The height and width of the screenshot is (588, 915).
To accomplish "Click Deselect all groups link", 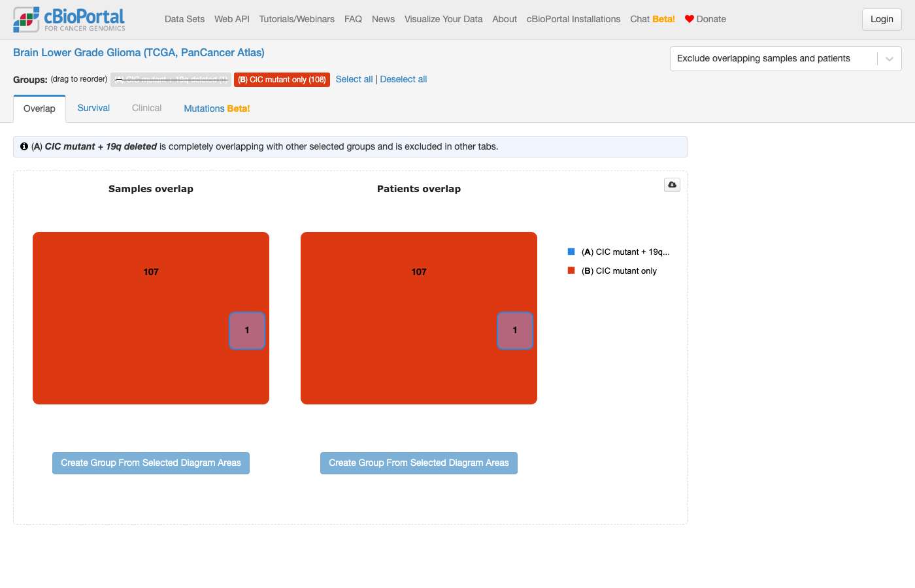I will [403, 79].
